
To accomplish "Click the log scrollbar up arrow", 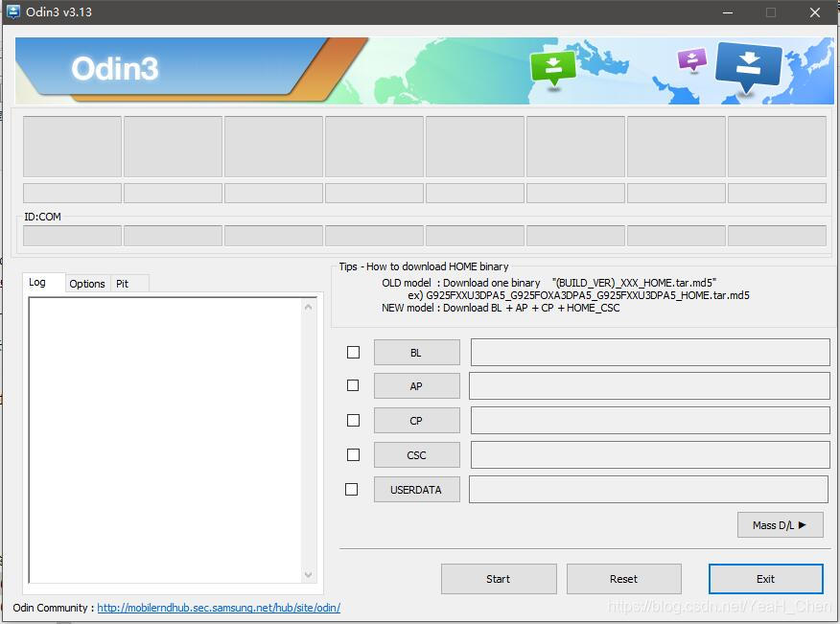I will tap(308, 308).
